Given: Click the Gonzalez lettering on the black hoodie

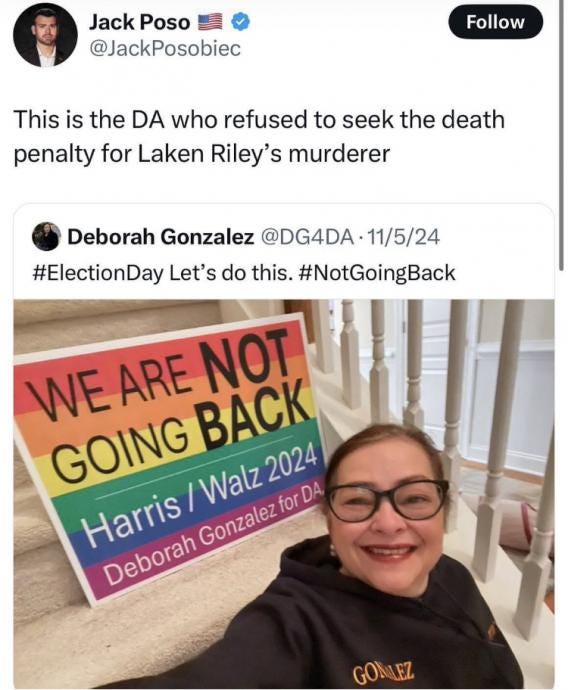Looking at the screenshot, I should (383, 671).
